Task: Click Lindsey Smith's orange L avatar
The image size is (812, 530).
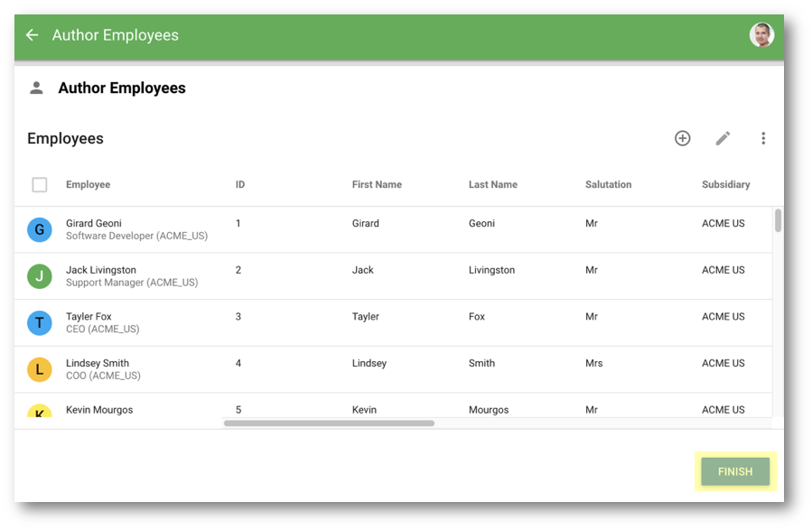Action: (40, 369)
